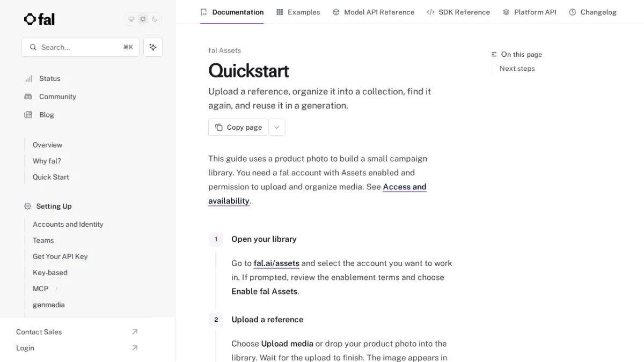Click Changelog clock icon
644x362 pixels.
[573, 12]
